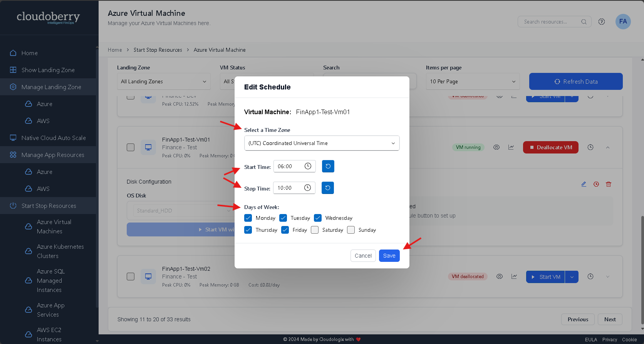Reset Stop Time with refresh icon
The image size is (644, 344).
[x=328, y=188]
